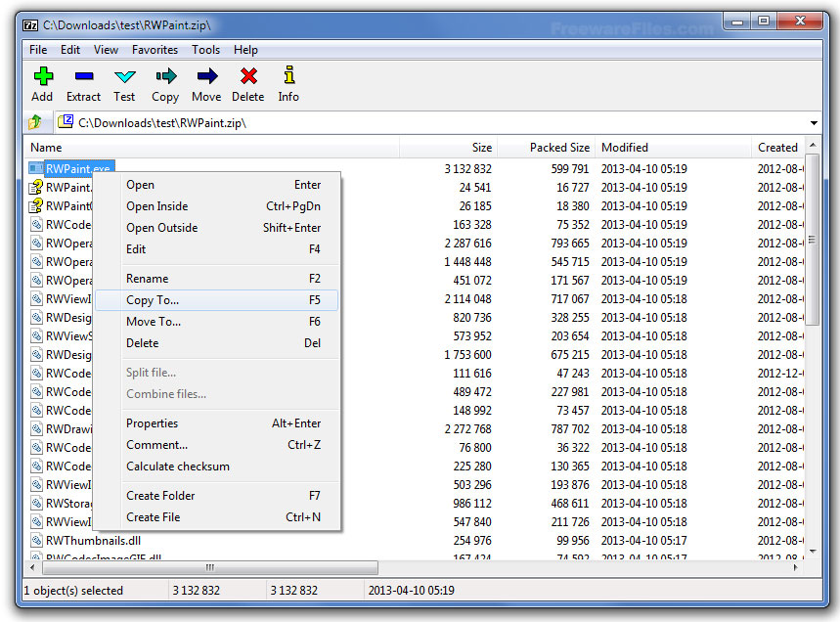This screenshot has height=622, width=840.
Task: Click file icon in the 2 272 768 size row
Action: [36, 429]
